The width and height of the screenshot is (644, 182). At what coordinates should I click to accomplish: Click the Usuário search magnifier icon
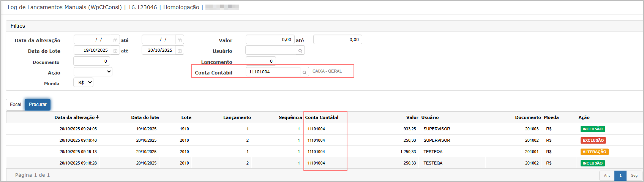click(300, 51)
